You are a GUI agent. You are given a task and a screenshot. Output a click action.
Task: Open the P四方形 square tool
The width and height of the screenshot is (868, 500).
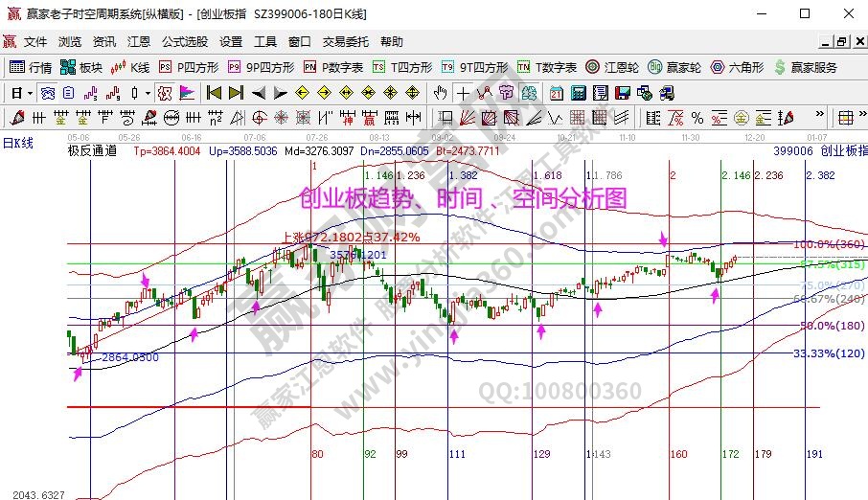[188, 67]
